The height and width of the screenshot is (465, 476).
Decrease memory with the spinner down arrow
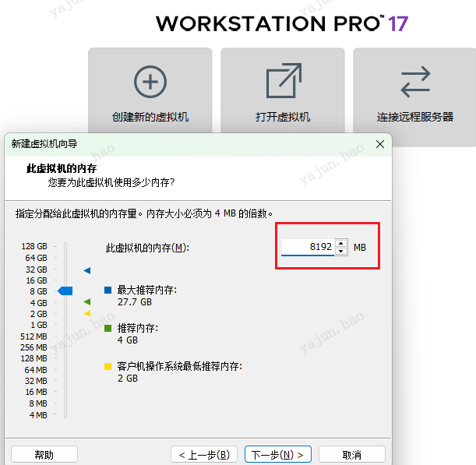(341, 252)
